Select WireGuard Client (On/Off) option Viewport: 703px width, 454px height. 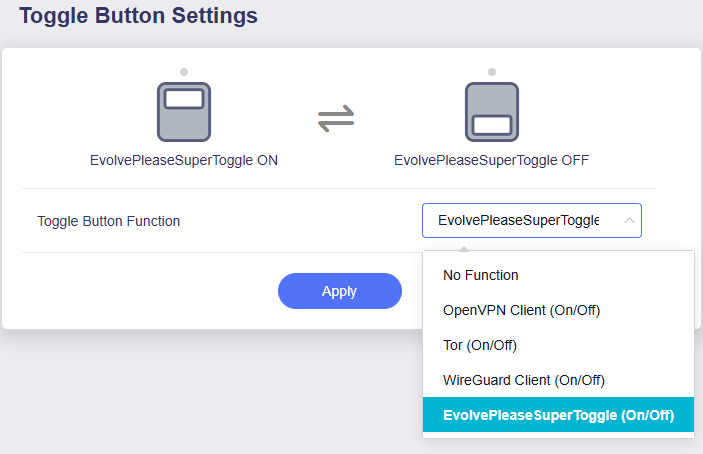pos(524,380)
